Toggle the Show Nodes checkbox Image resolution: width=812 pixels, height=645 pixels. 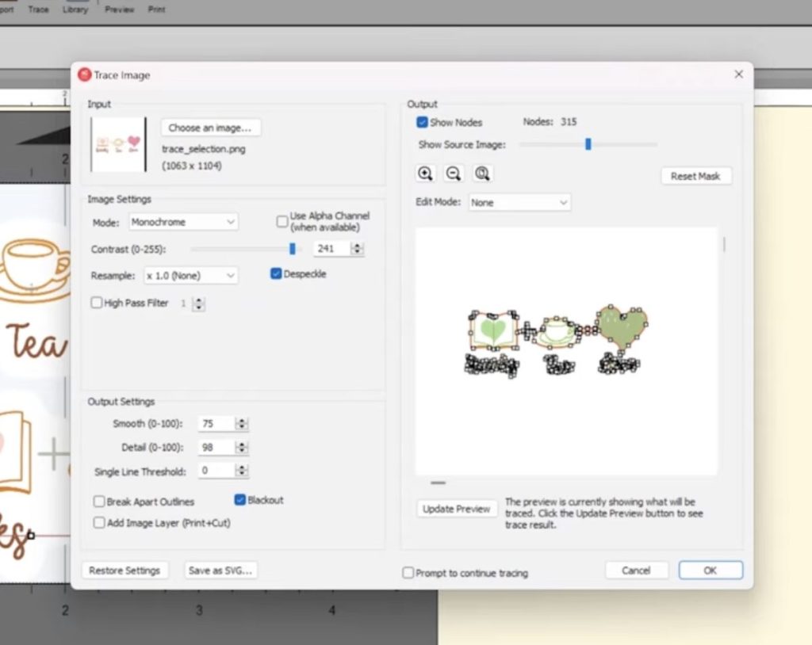click(x=422, y=122)
